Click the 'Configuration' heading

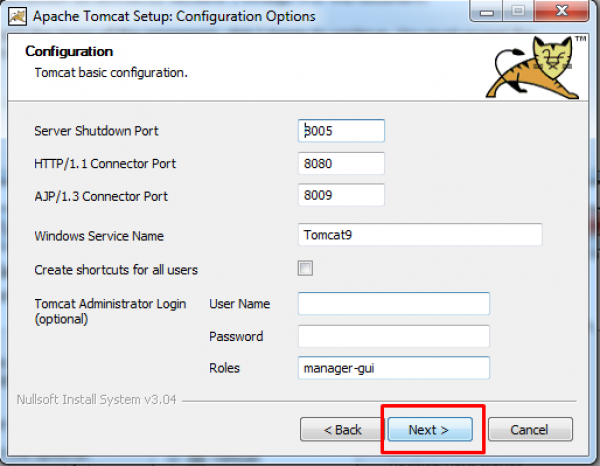click(x=69, y=51)
